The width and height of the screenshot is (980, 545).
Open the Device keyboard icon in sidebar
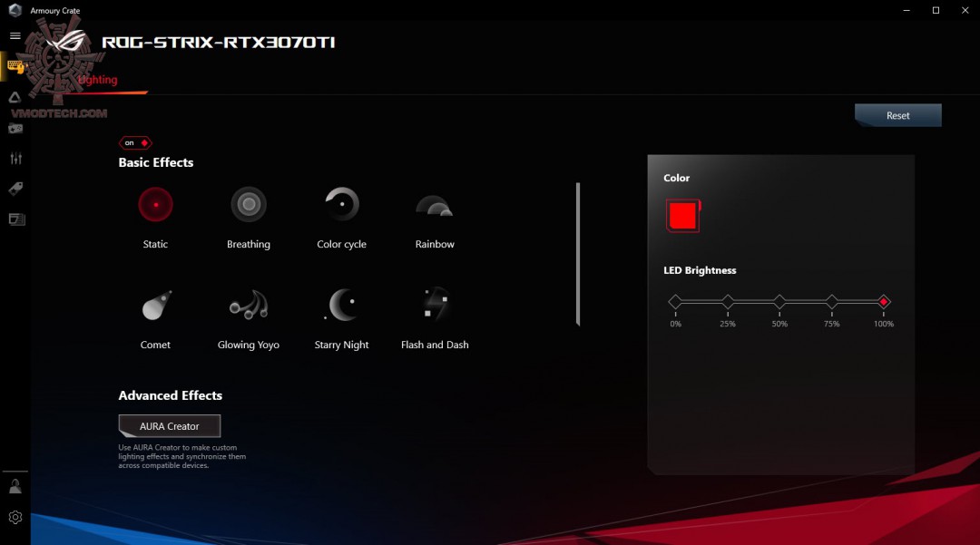(15, 65)
